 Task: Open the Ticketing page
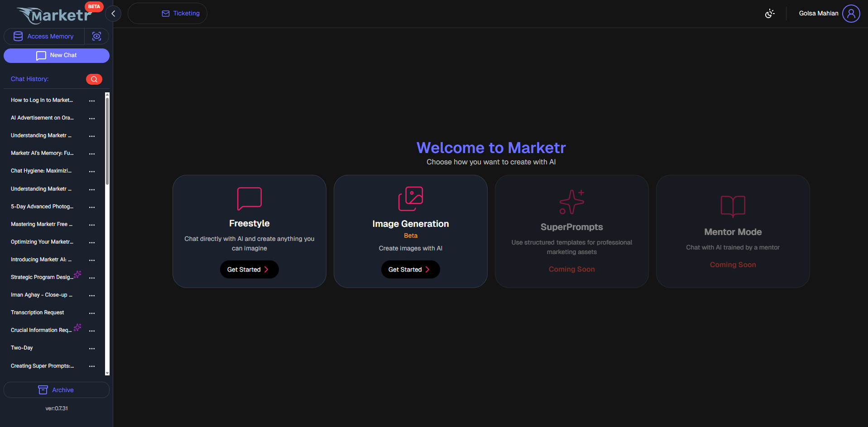(x=168, y=14)
